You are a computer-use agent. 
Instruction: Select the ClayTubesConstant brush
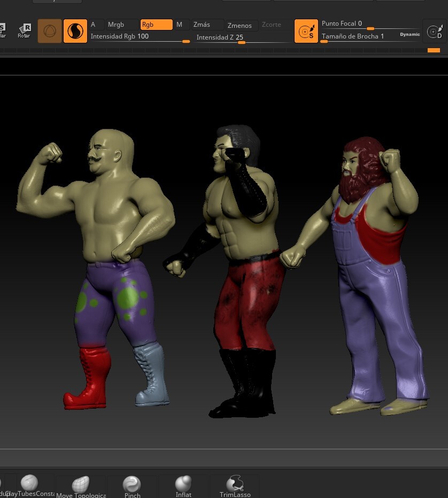coord(29,486)
